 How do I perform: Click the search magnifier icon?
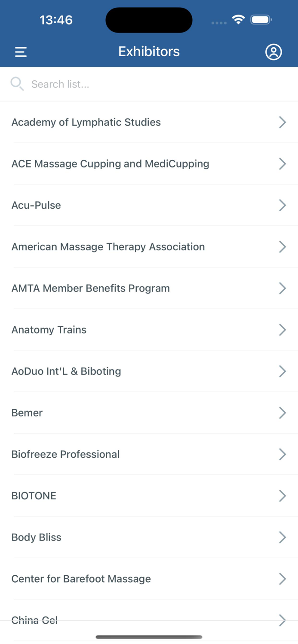click(x=17, y=84)
